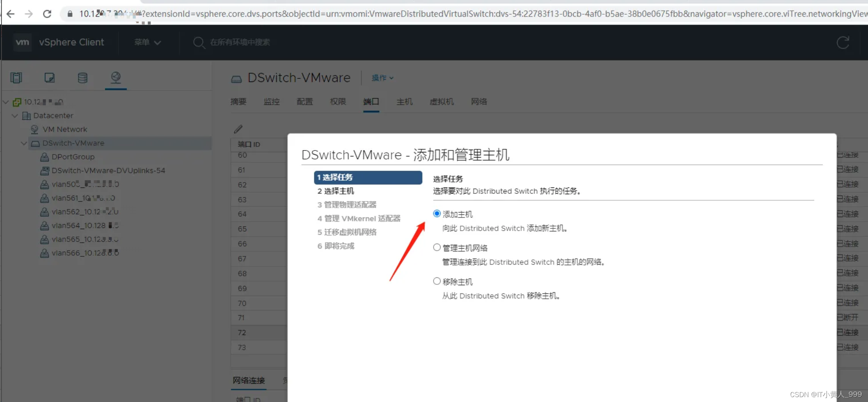The width and height of the screenshot is (868, 402).
Task: Collapse the Datacenter tree node
Action: [15, 116]
